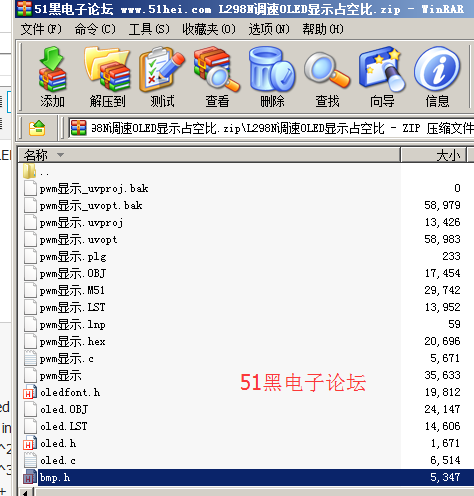Open the 工具(S) menu
The height and width of the screenshot is (496, 474).
149,29
